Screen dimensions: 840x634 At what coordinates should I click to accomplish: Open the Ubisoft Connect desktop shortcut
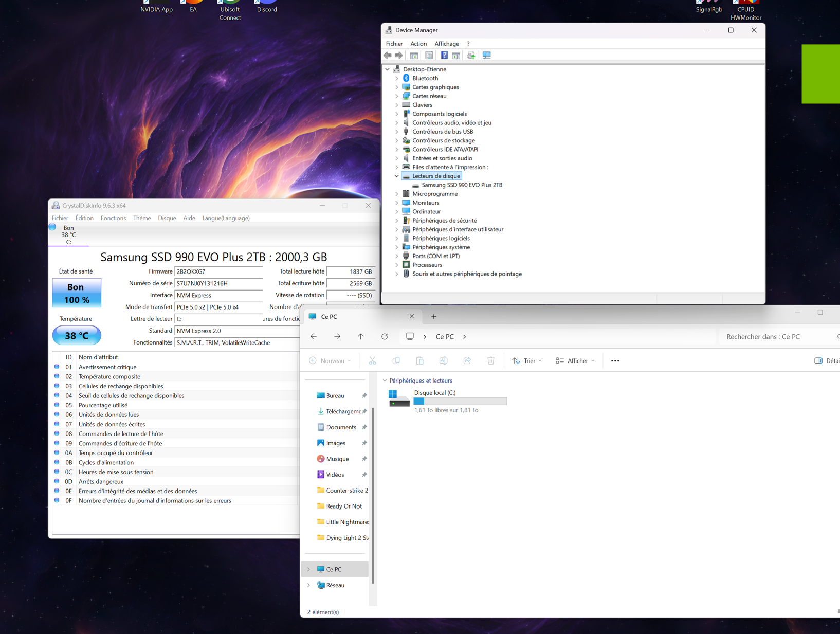coord(230,10)
